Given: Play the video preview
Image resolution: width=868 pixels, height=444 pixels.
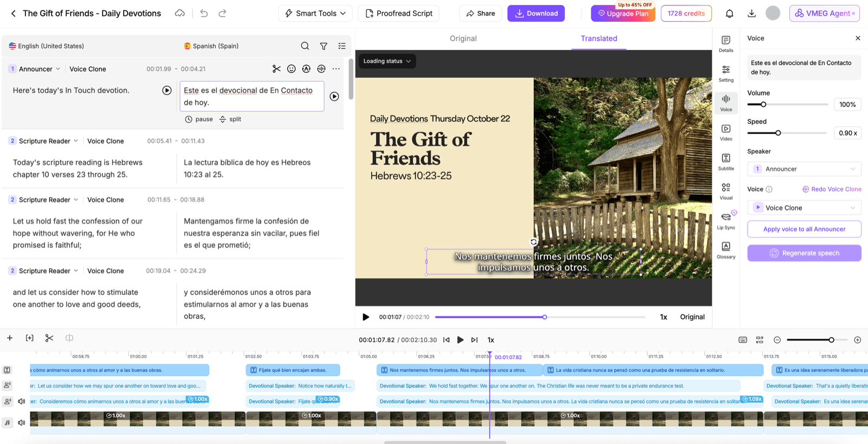Looking at the screenshot, I should pos(366,317).
